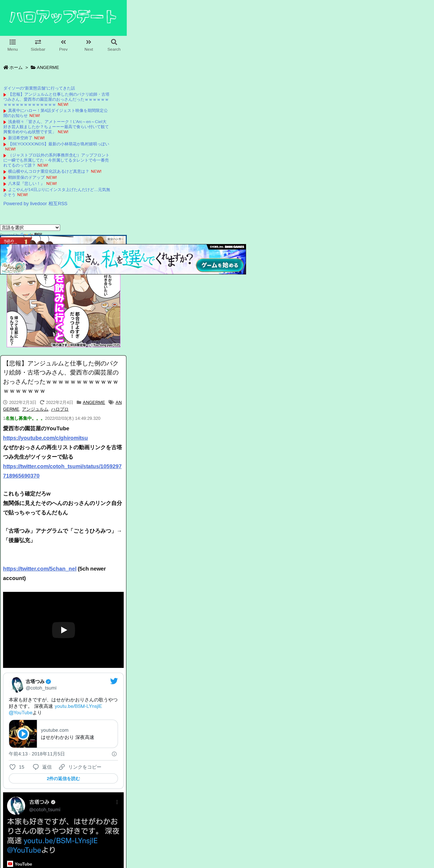Click the 返信 reply bubble icon

tap(36, 767)
